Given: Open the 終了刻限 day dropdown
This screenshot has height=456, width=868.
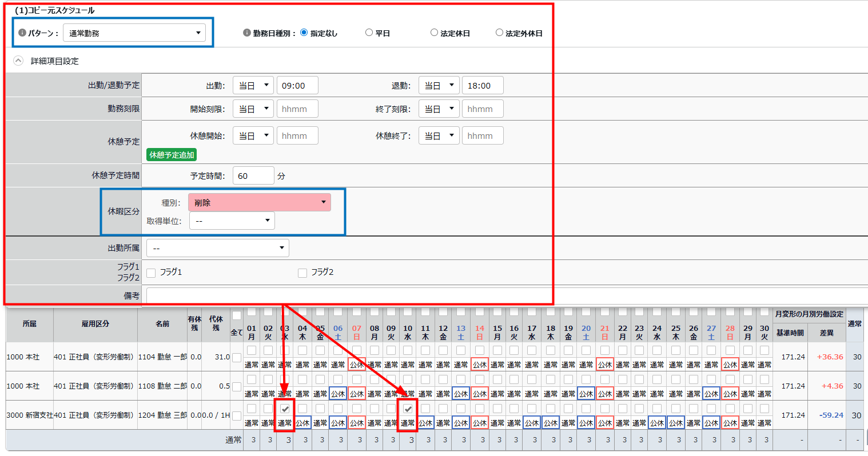Looking at the screenshot, I should coord(439,109).
